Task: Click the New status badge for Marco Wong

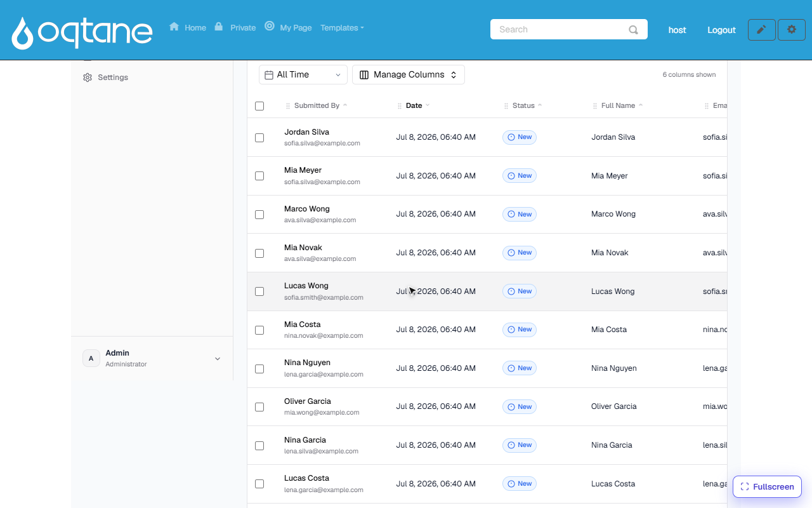Action: pos(520,215)
